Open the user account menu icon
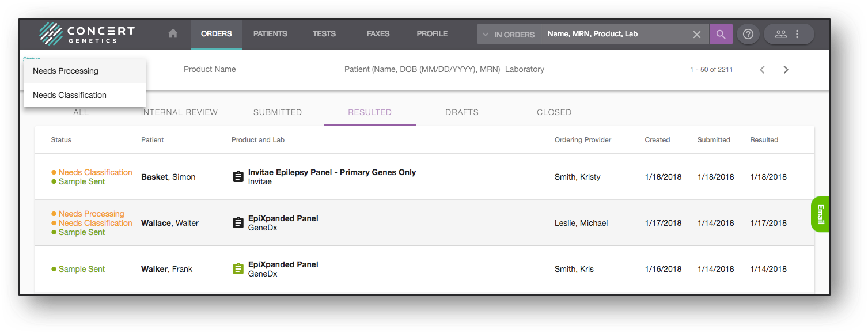This screenshot has width=868, height=333. click(781, 34)
